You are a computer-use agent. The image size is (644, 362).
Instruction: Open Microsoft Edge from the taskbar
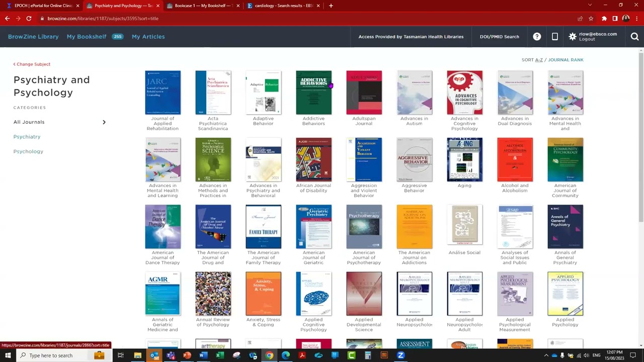(286, 355)
